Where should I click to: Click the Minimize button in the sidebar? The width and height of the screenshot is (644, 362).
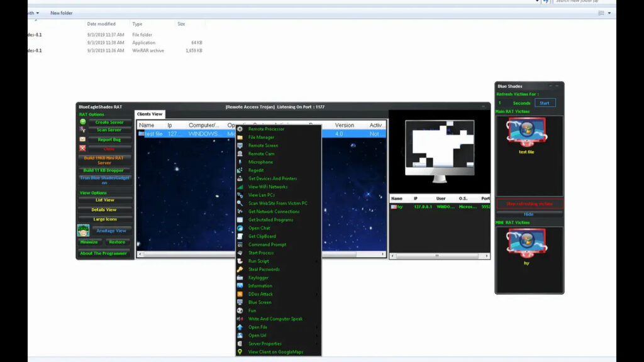(x=89, y=242)
